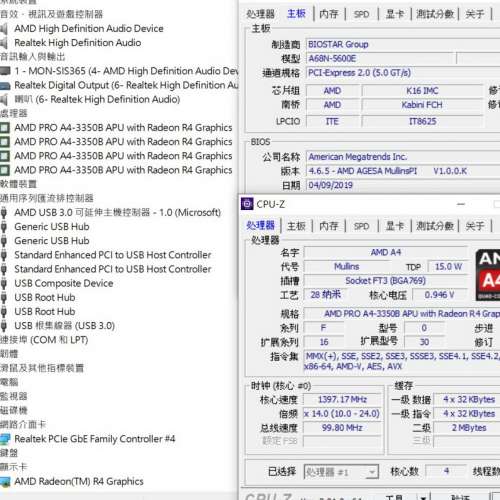Click the USB 根集線器 (USB 3.0) icon
Viewport: 500px width, 500px height.
(x=4, y=326)
